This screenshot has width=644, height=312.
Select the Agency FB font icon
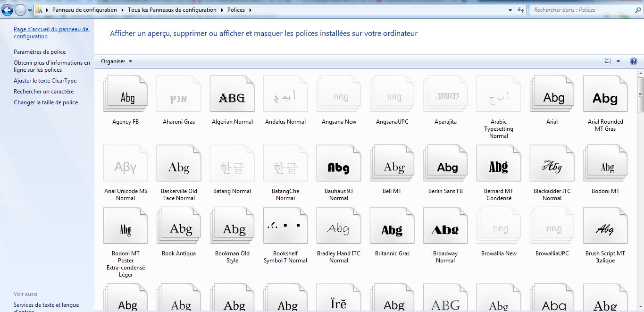coord(125,94)
